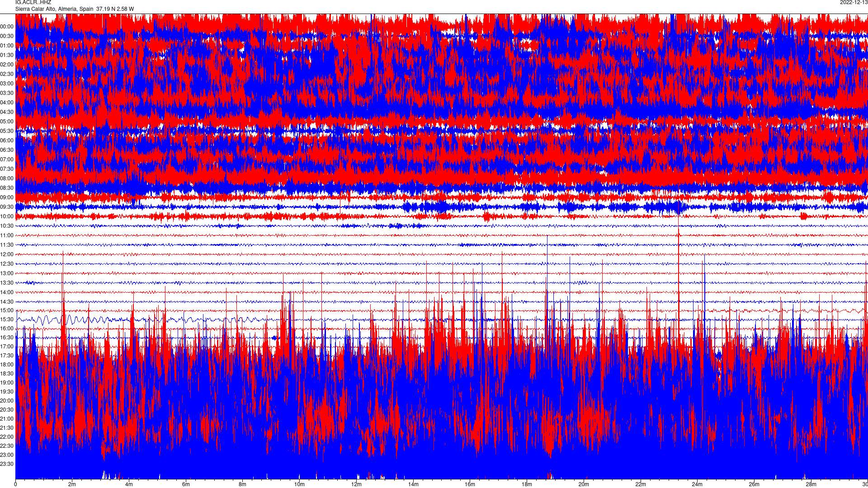The width and height of the screenshot is (868, 488).
Task: Select the 02:00 time row label
Action: coord(7,65)
